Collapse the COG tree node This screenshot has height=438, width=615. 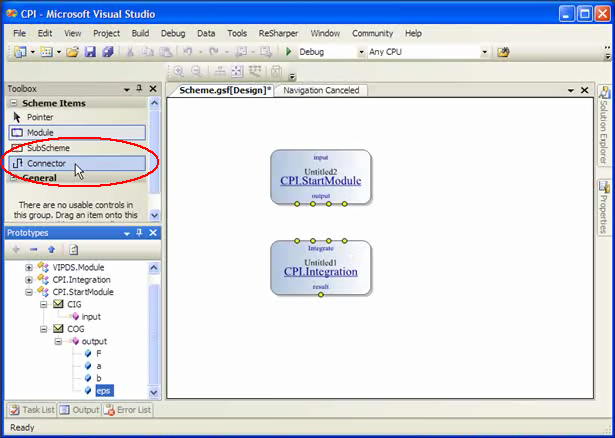(44, 329)
